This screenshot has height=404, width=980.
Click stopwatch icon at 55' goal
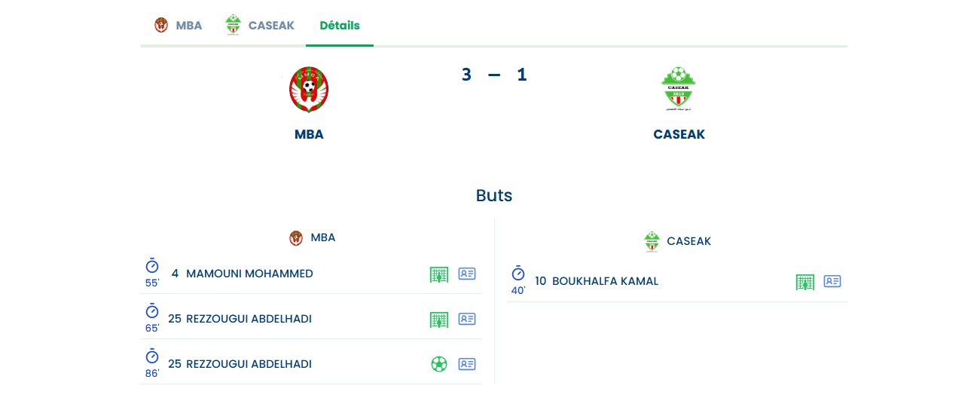pyautogui.click(x=152, y=266)
